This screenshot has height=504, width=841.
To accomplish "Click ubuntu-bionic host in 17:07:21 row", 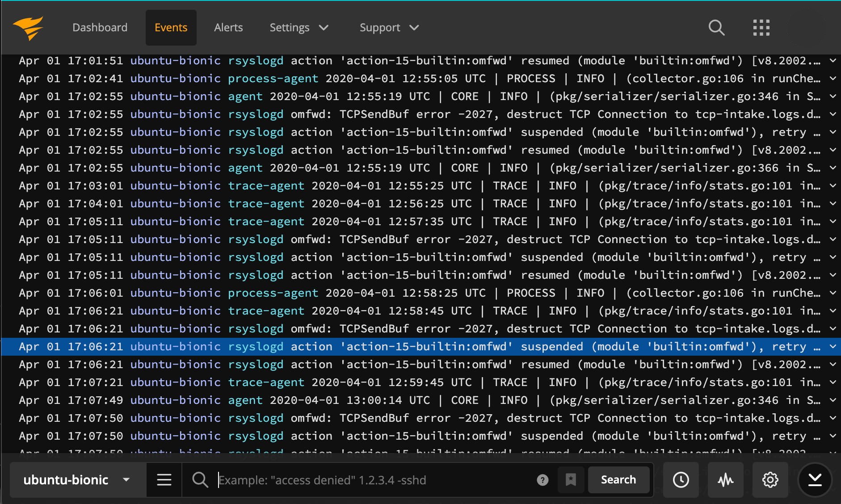I will point(175,382).
